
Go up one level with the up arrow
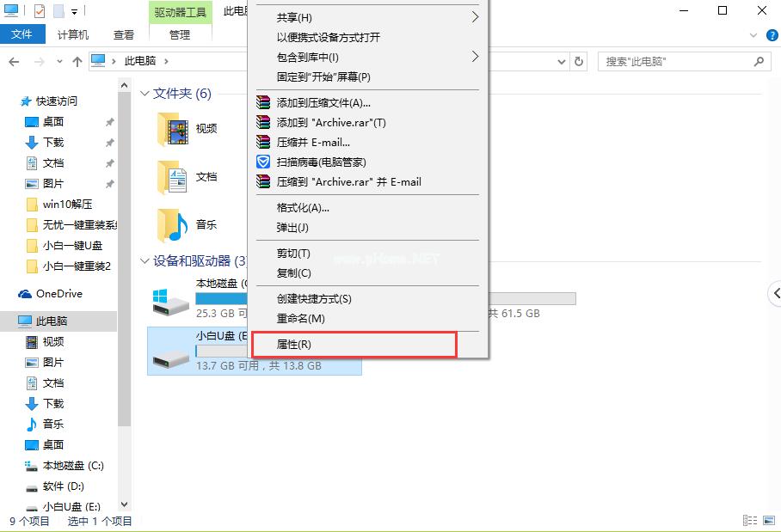(x=77, y=62)
